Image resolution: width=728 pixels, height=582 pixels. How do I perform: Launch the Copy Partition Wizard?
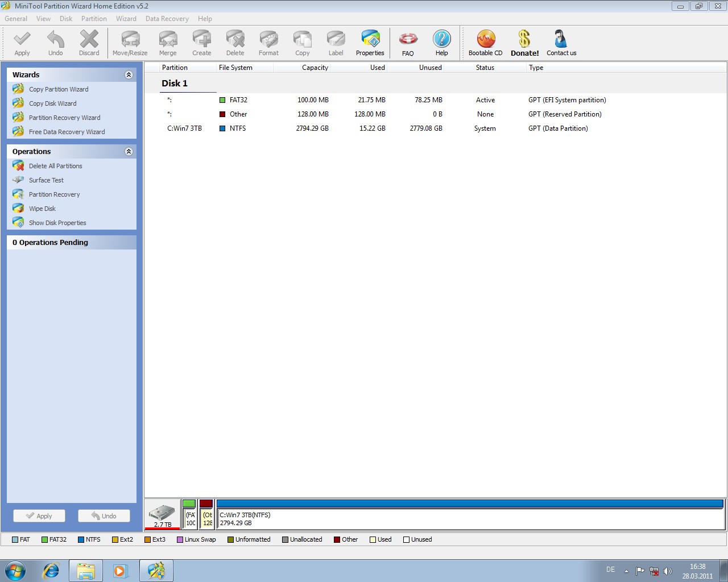[x=59, y=89]
